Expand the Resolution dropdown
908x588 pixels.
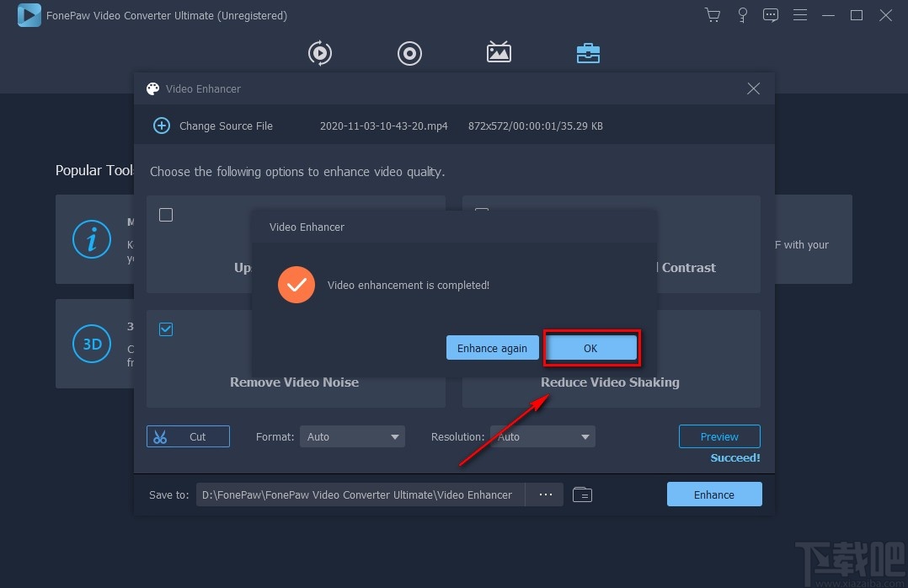point(542,437)
